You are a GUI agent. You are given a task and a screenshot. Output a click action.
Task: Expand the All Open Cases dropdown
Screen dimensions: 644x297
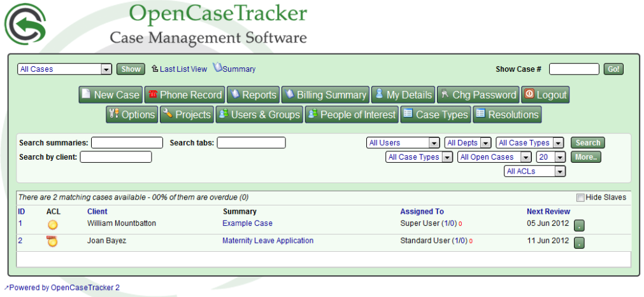click(494, 157)
